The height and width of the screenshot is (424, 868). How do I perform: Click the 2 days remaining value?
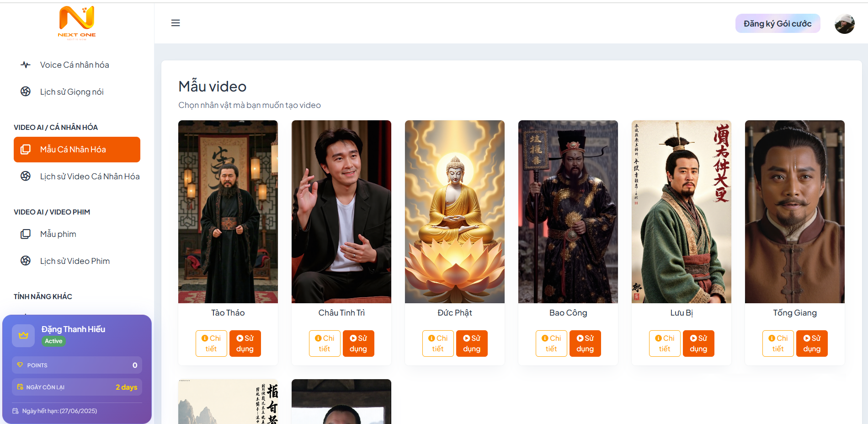(x=126, y=387)
